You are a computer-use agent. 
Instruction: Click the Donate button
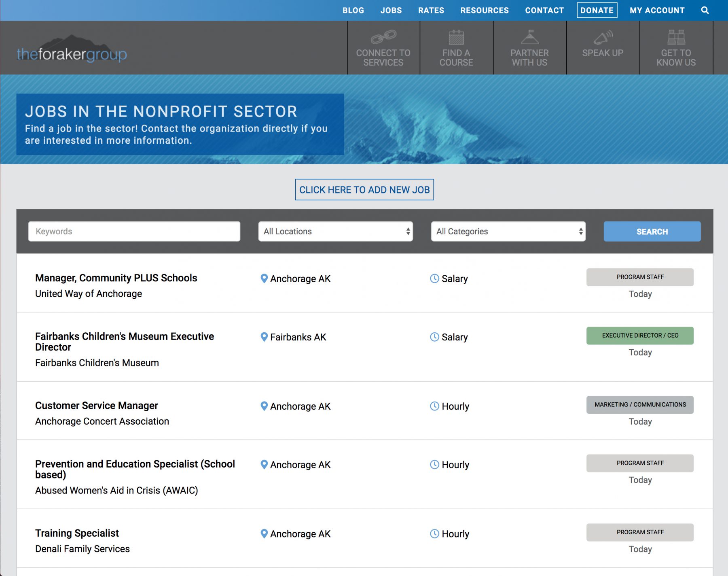[x=597, y=11]
